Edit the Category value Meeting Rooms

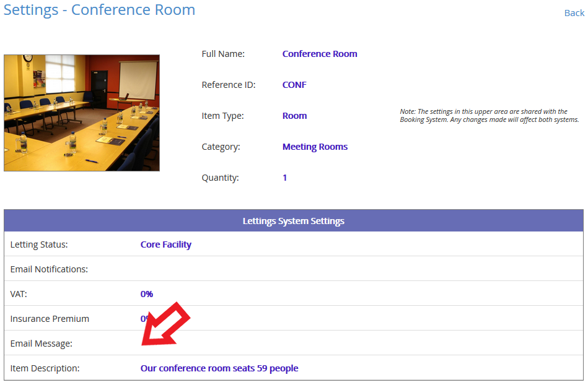tap(315, 147)
